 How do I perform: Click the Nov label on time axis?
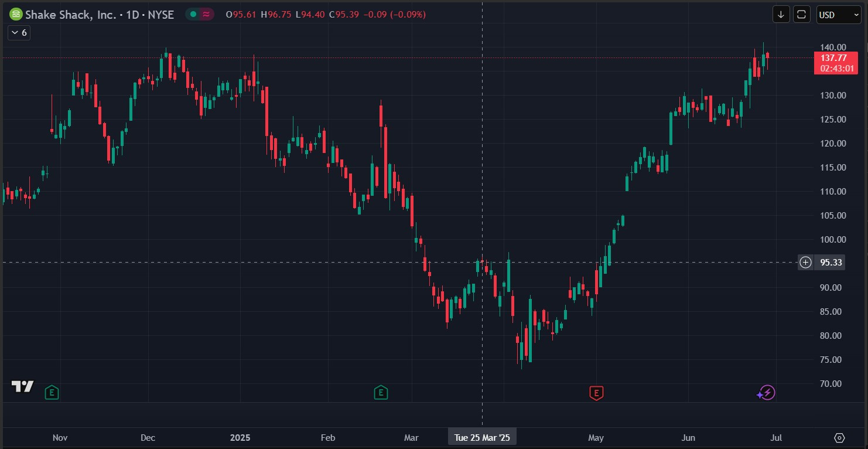[x=60, y=438]
